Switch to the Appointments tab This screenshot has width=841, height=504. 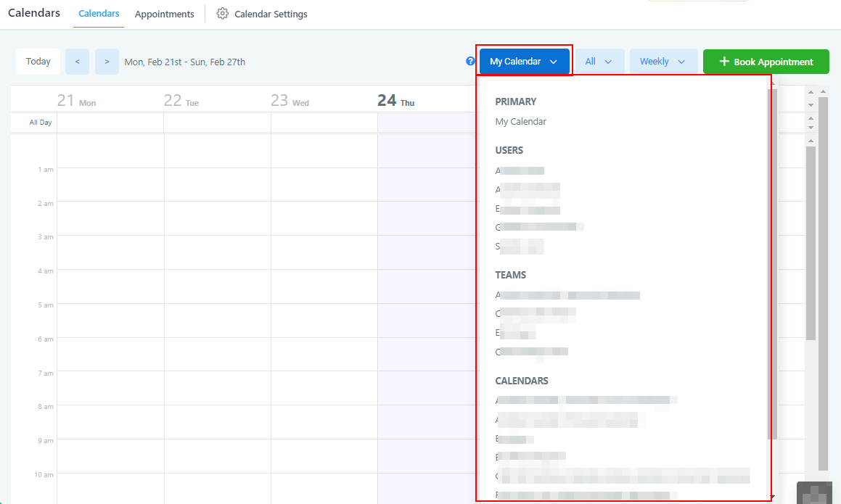[164, 15]
